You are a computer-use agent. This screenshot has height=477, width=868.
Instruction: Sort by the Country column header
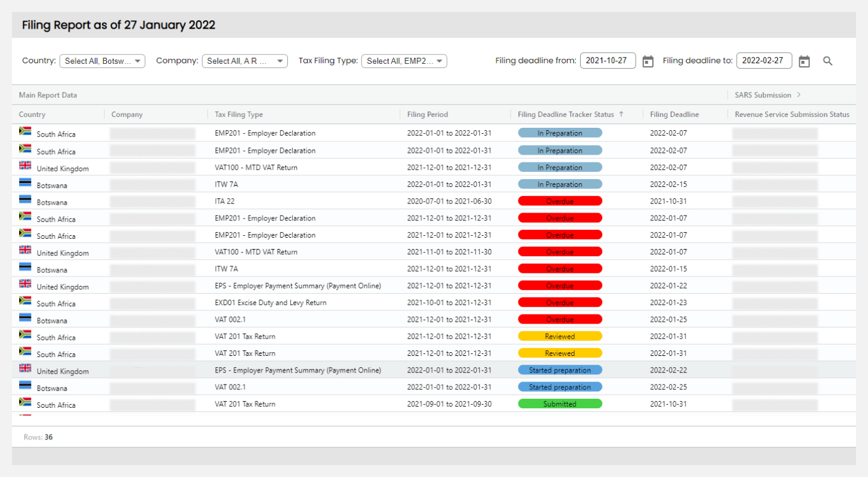click(32, 115)
